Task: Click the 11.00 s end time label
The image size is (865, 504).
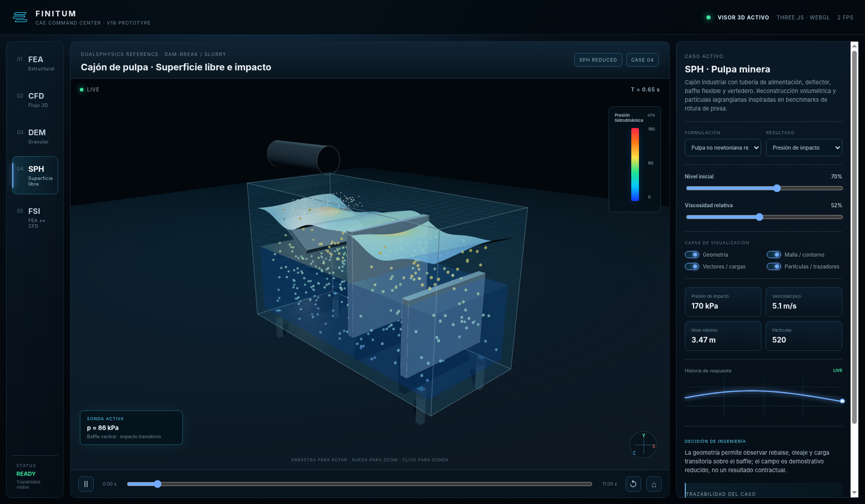Action: tap(609, 484)
